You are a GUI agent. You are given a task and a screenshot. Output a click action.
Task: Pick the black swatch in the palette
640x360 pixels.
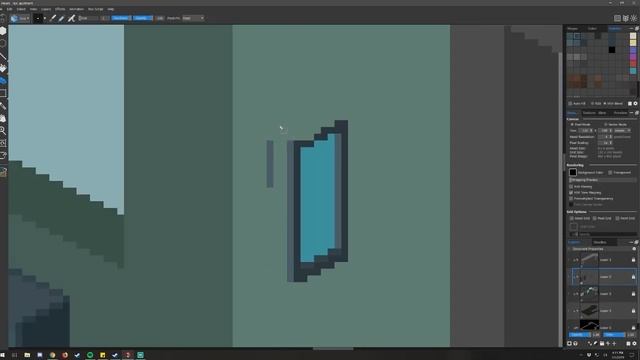point(612,50)
